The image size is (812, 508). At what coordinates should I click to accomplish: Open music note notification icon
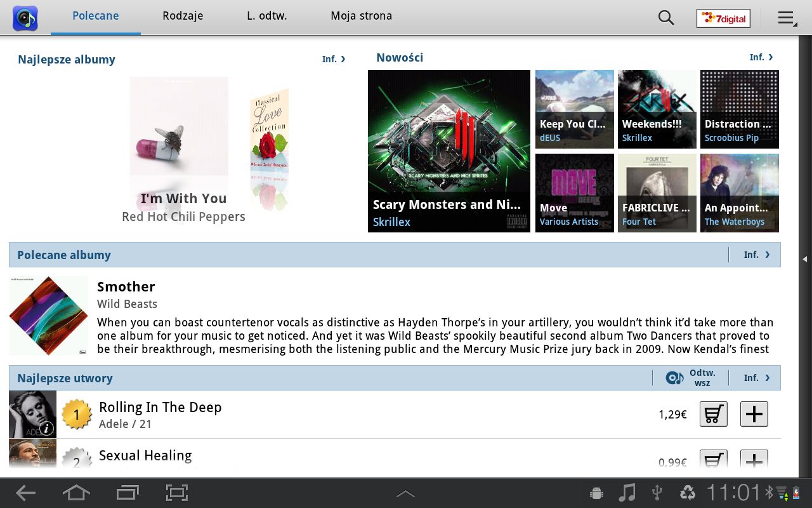(627, 493)
